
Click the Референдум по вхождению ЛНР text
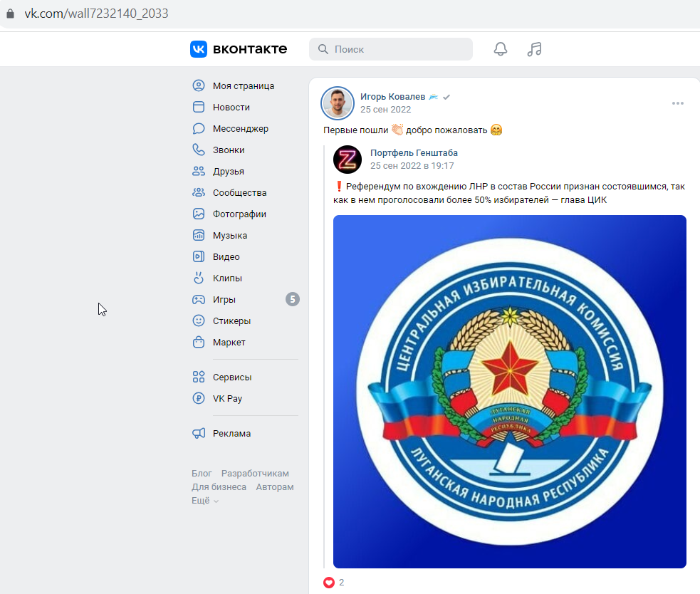point(509,193)
